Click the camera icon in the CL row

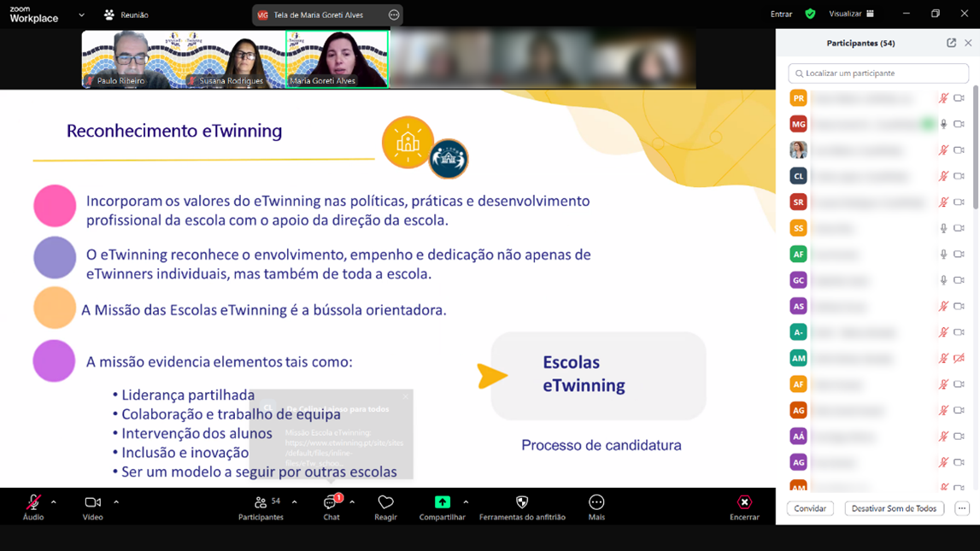coord(959,176)
